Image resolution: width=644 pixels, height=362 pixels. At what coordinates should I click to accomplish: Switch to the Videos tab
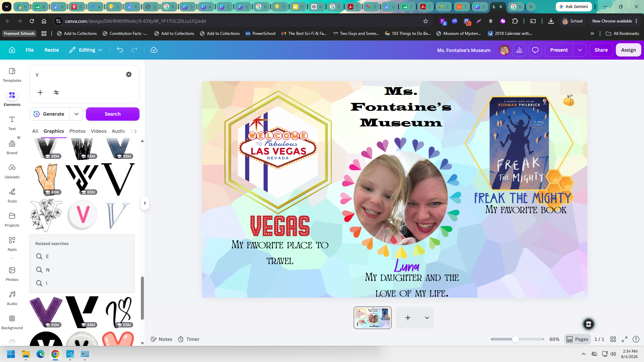click(99, 131)
